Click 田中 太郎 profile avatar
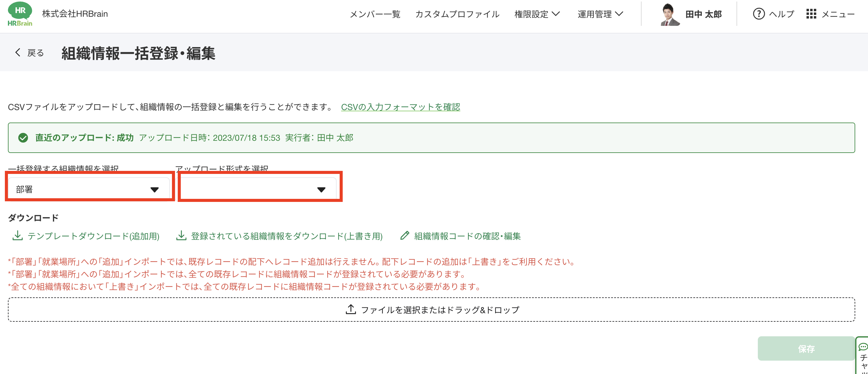 [x=670, y=15]
